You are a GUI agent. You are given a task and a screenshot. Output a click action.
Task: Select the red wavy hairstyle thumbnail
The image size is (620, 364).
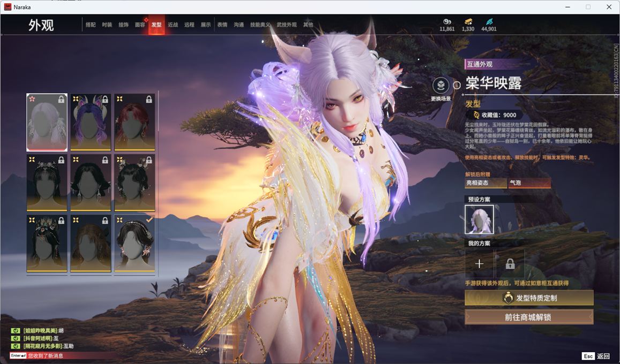(135, 122)
